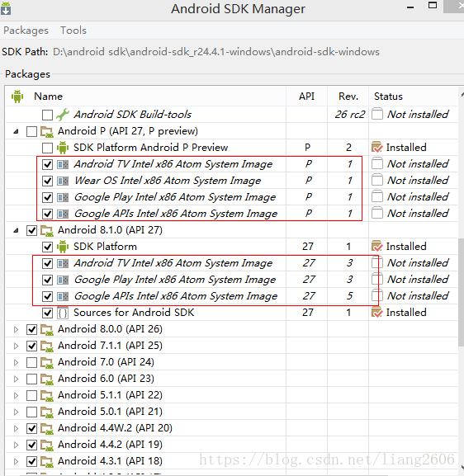Open the Tools menu

73,31
